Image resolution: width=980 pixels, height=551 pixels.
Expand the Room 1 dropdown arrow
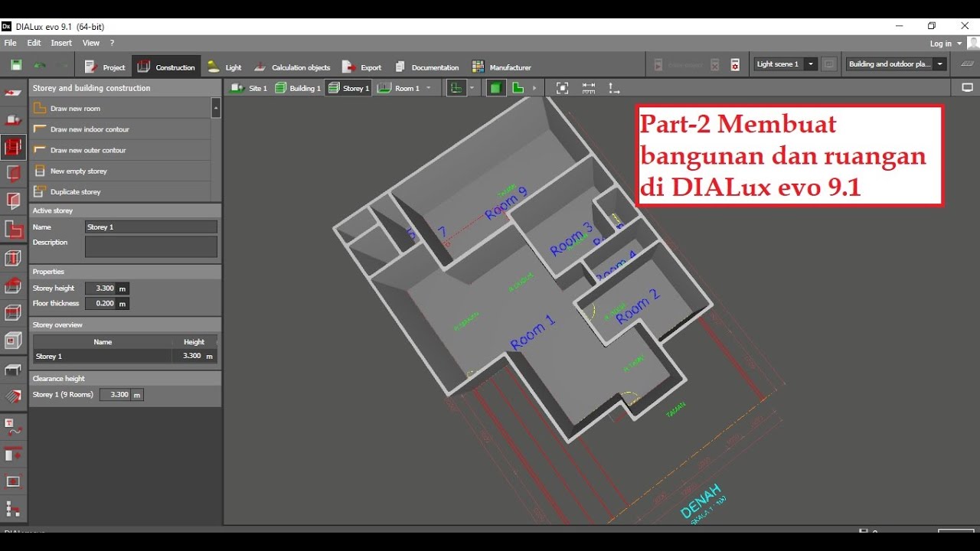[429, 88]
